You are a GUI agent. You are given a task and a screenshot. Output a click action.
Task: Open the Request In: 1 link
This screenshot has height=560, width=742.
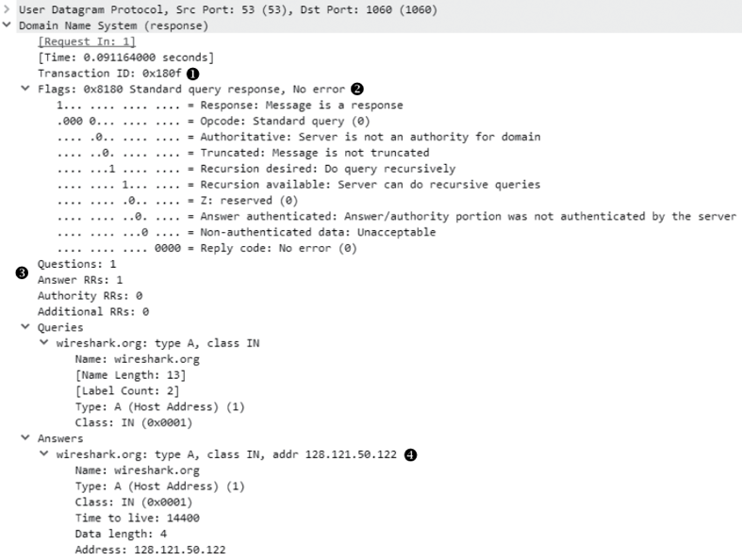click(87, 41)
